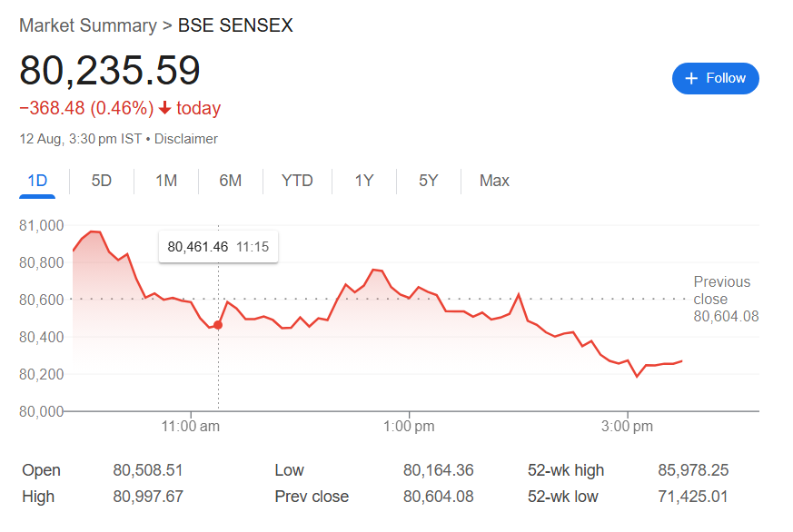The width and height of the screenshot is (793, 532).
Task: Click the 52-wk high value 85,978.25
Action: pyautogui.click(x=693, y=470)
